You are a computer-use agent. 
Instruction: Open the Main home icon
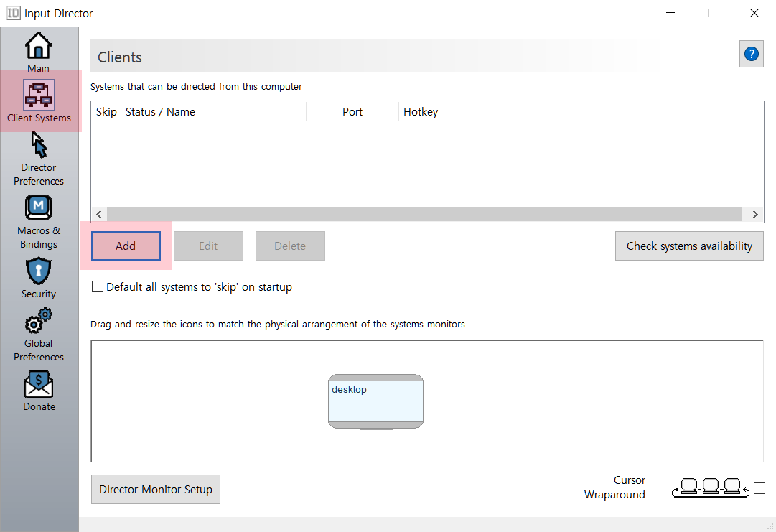[x=39, y=45]
